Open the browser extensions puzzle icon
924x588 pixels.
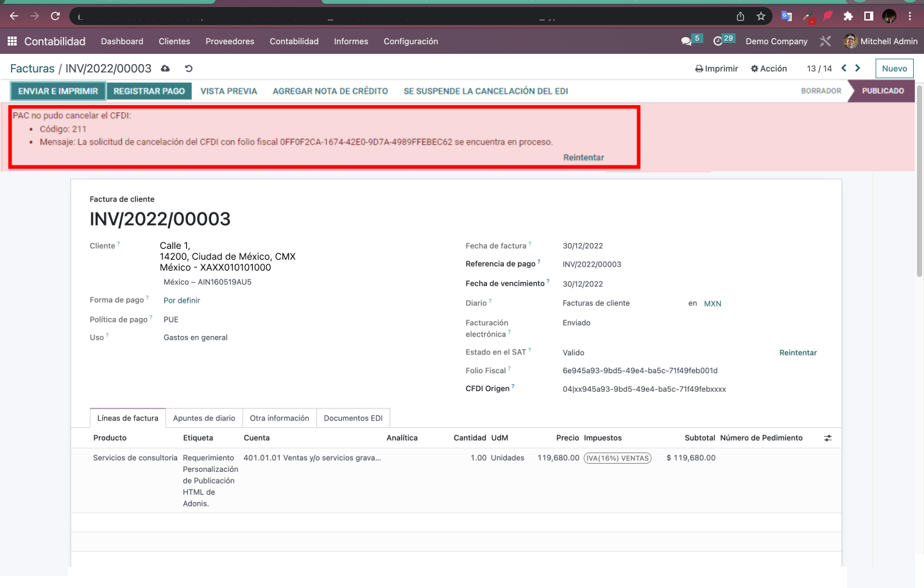tap(848, 16)
